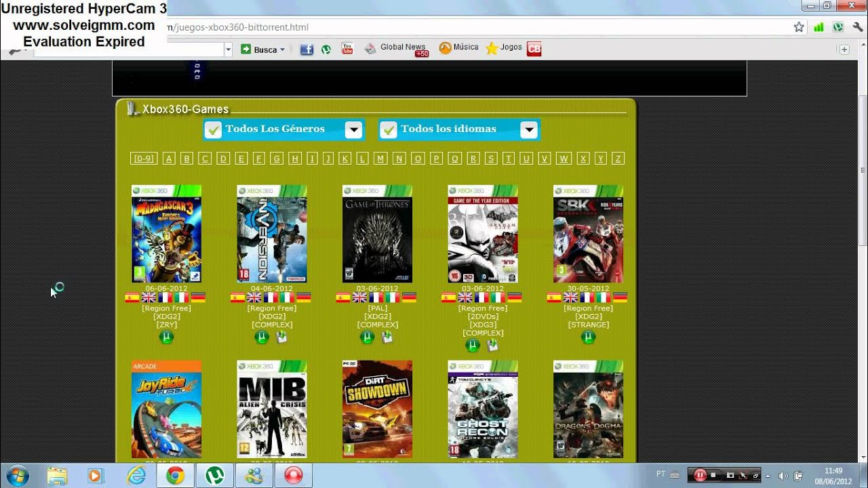Open the Jogos bookmark
The height and width of the screenshot is (488, 868).
[x=504, y=48]
